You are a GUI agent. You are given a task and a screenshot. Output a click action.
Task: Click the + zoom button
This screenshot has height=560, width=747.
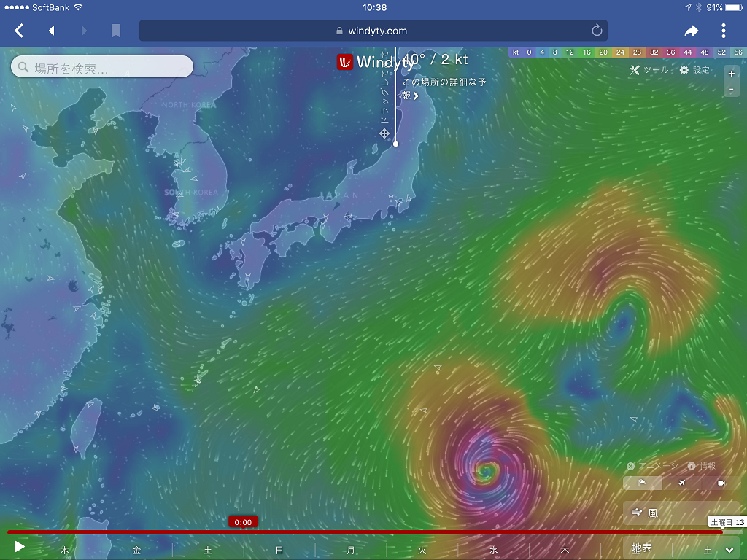731,74
